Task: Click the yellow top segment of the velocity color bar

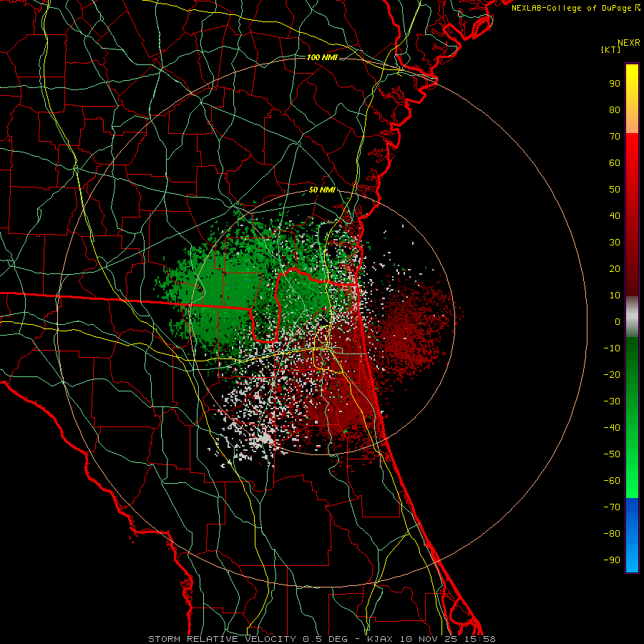Action: coord(632,98)
